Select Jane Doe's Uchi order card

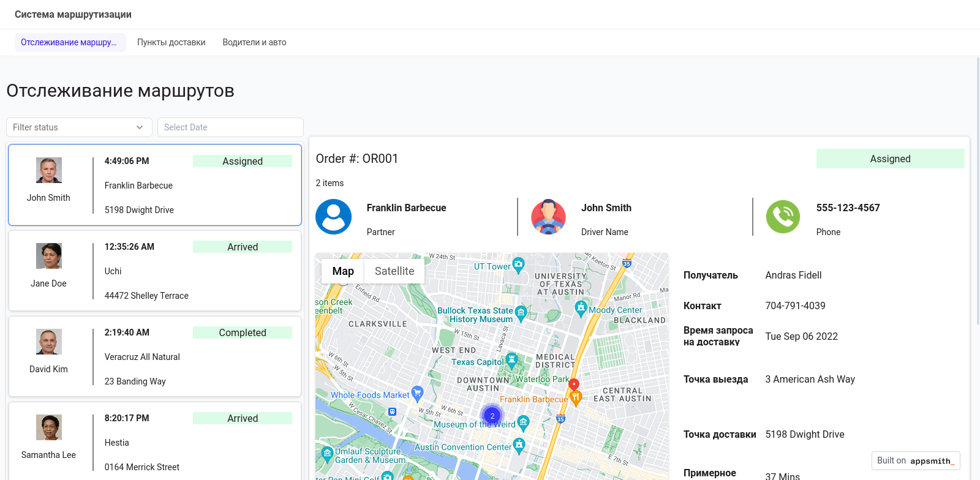point(154,271)
